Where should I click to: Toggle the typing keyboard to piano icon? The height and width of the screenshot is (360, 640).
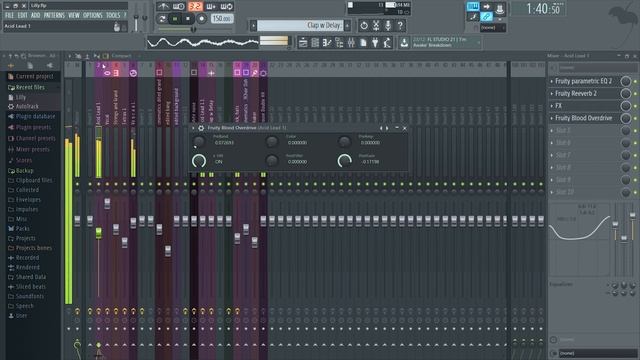[473, 6]
